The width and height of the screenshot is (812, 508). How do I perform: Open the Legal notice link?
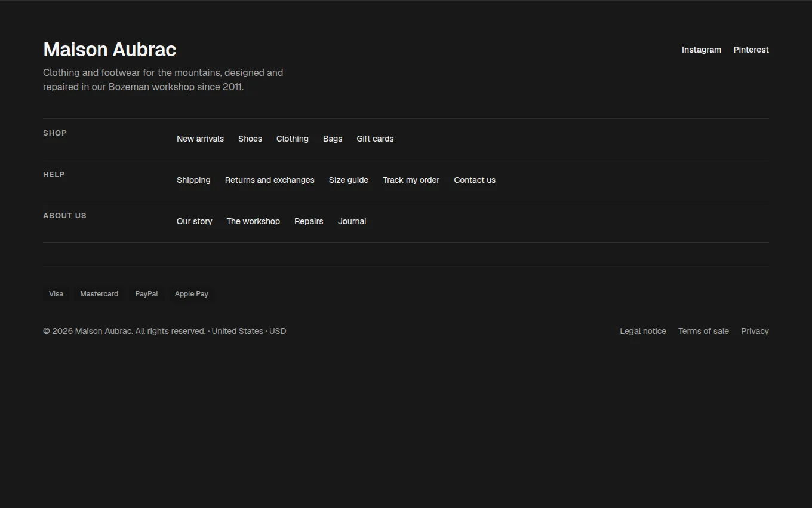click(643, 331)
